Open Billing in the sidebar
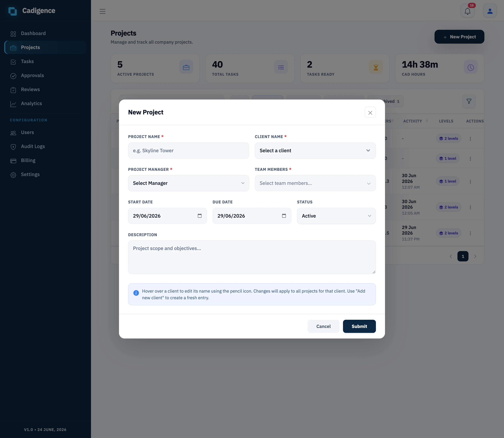Image resolution: width=504 pixels, height=438 pixels. point(45,161)
